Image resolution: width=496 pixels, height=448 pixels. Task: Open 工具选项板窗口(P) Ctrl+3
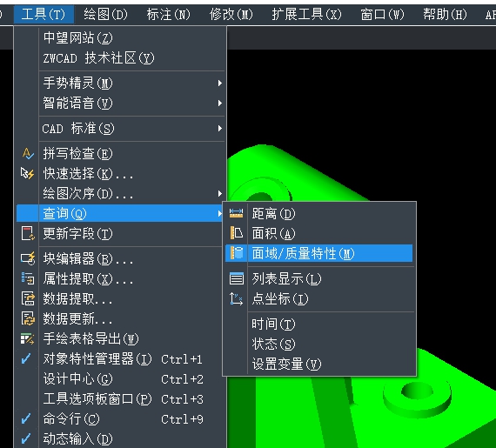(121, 399)
